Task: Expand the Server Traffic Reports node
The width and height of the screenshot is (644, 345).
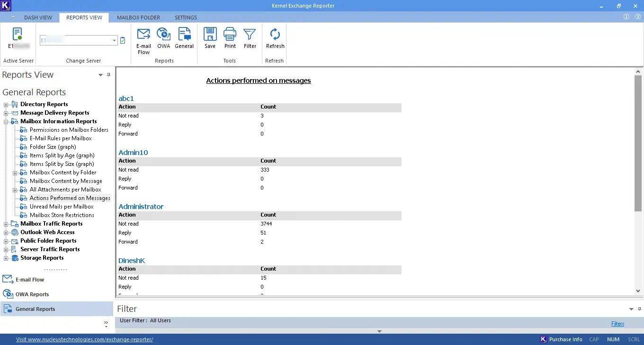Action: (x=6, y=250)
